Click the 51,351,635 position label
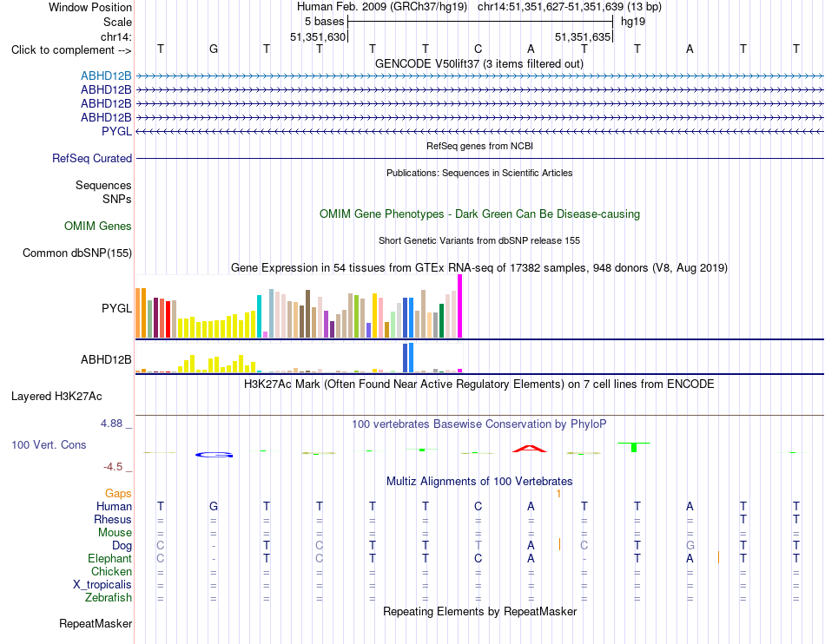The width and height of the screenshot is (825, 644). (583, 36)
